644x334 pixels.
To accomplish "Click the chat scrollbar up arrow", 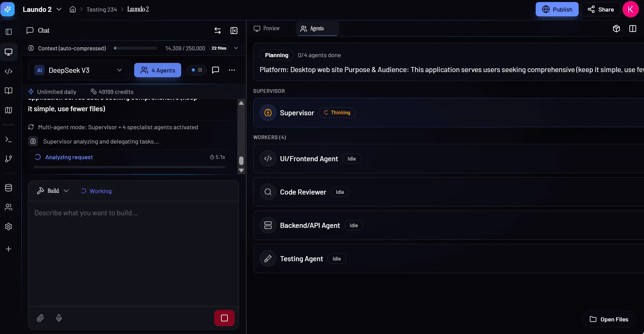I will (241, 103).
